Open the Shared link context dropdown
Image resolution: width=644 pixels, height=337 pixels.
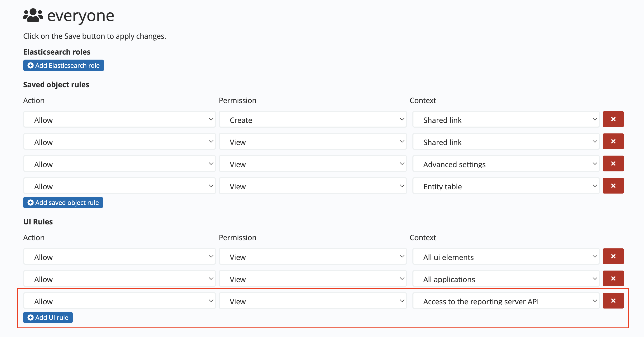[x=505, y=120]
